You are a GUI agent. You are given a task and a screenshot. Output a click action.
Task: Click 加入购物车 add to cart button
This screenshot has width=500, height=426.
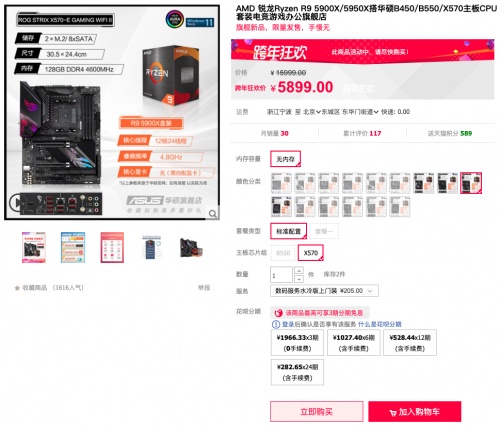coord(414,412)
